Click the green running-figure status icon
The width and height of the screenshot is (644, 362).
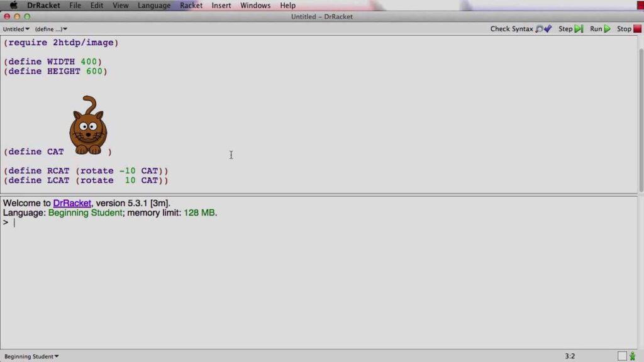point(633,356)
